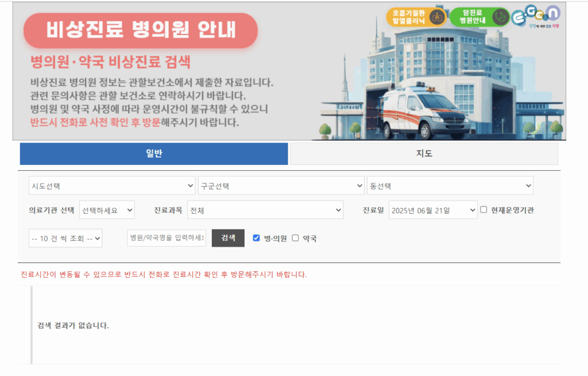
Task: Open the 구군선택 dropdown
Action: pos(281,186)
